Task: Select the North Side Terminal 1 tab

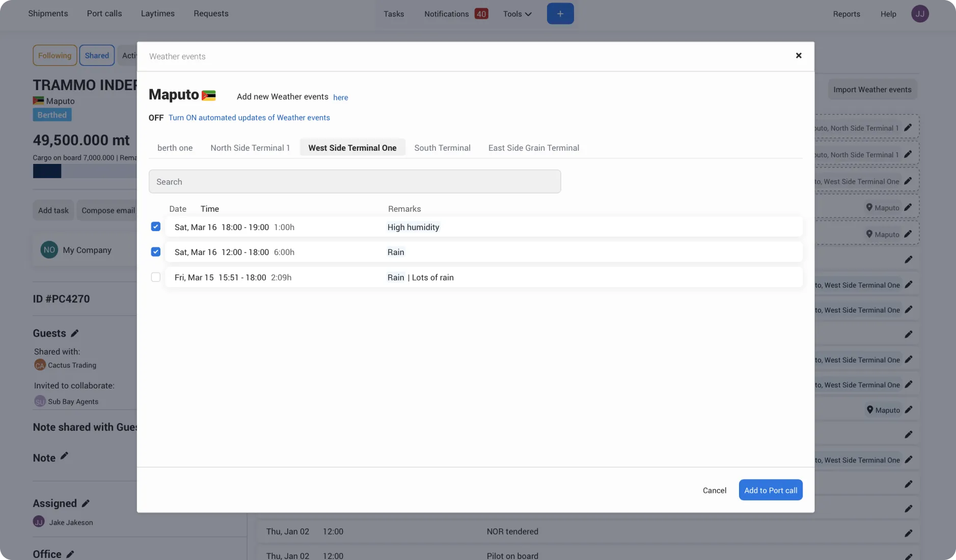Action: point(250,148)
